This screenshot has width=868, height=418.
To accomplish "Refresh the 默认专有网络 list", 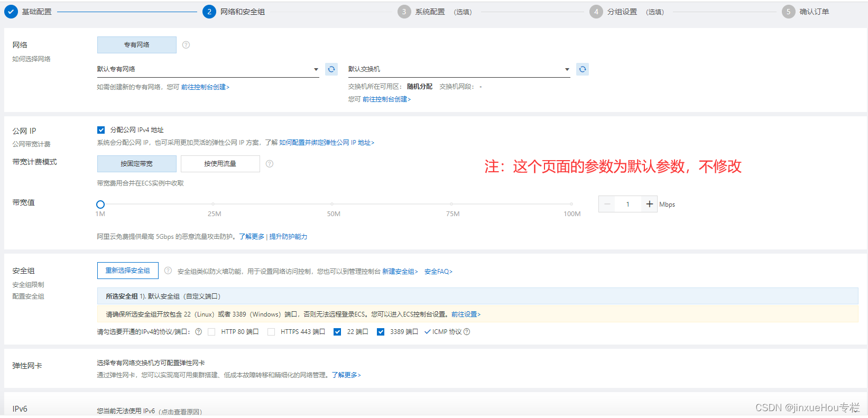I will [x=331, y=69].
